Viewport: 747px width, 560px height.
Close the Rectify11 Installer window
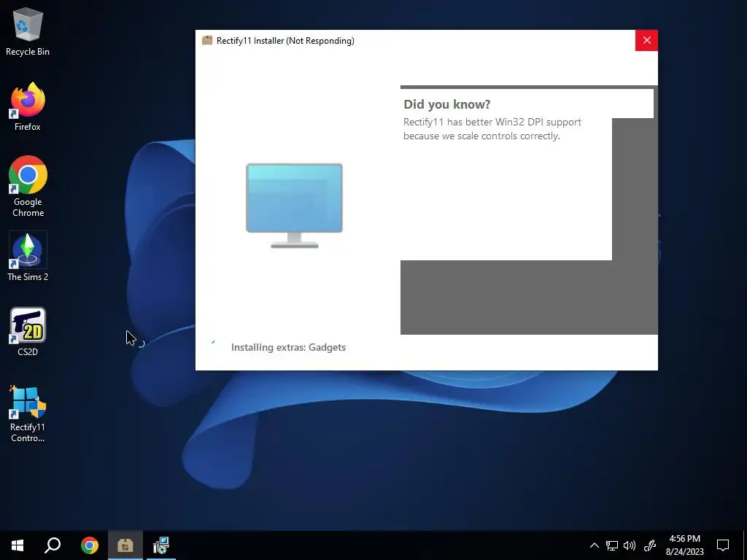[x=646, y=41]
